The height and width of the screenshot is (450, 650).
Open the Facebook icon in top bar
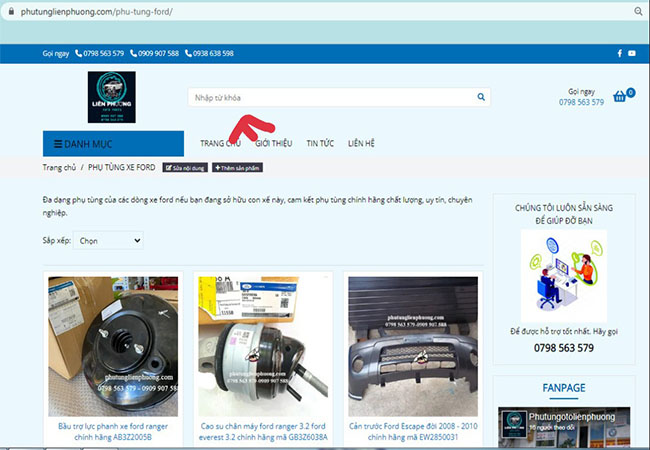(619, 53)
